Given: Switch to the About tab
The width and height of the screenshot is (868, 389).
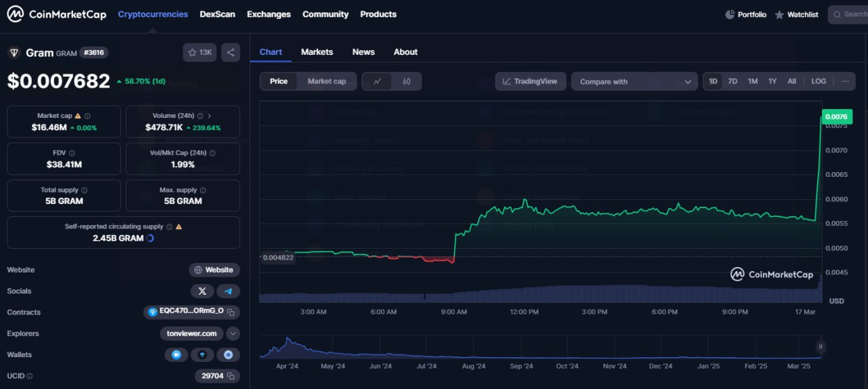Looking at the screenshot, I should pyautogui.click(x=406, y=52).
